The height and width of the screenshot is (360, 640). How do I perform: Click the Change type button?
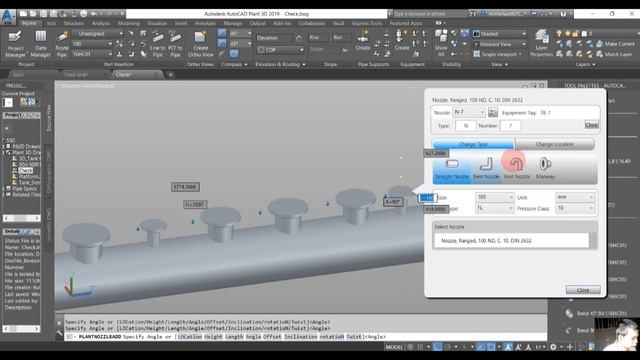coord(473,144)
